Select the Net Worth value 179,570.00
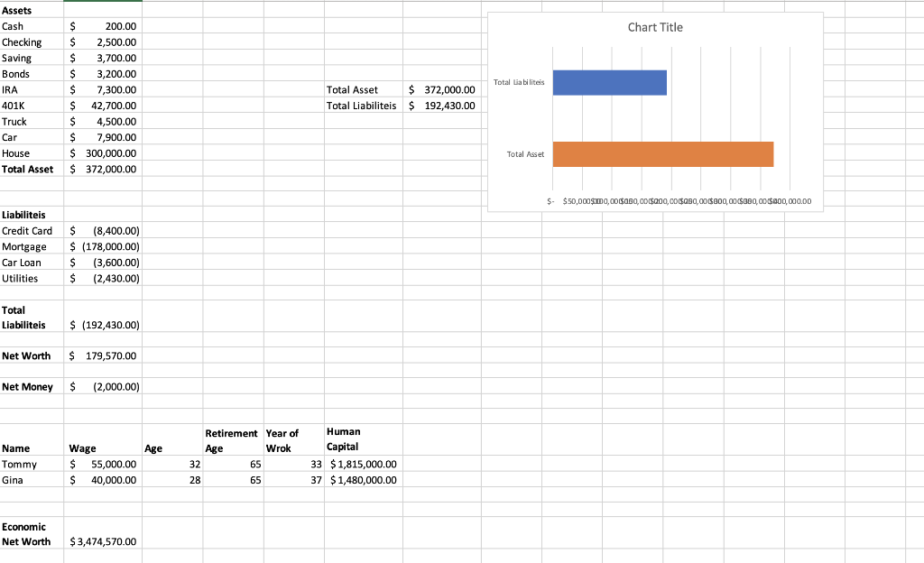 103,355
